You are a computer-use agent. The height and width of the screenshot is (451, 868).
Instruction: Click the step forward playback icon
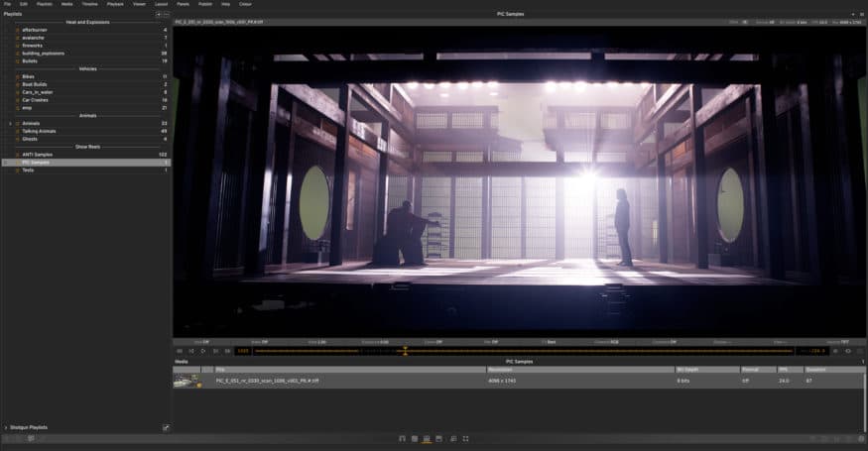click(x=216, y=350)
